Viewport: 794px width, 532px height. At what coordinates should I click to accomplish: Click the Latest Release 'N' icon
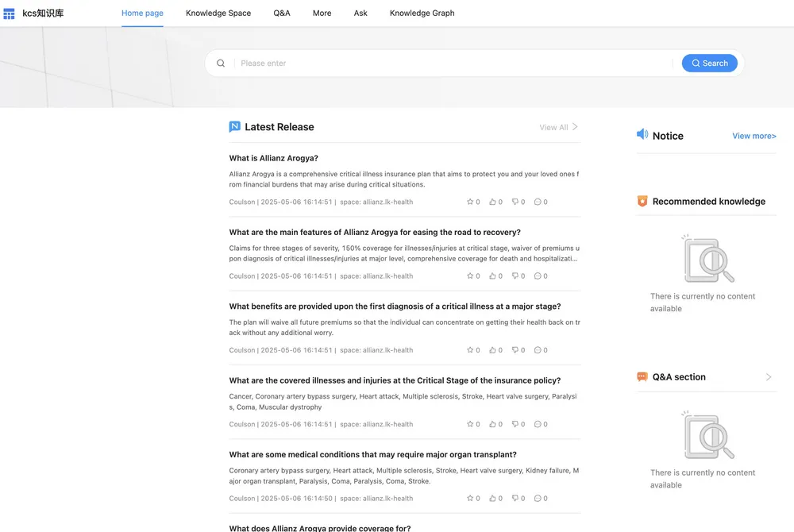point(234,126)
